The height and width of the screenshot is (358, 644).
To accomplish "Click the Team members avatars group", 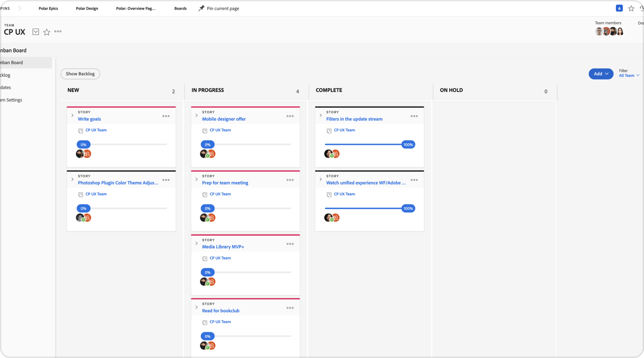I will coord(609,31).
